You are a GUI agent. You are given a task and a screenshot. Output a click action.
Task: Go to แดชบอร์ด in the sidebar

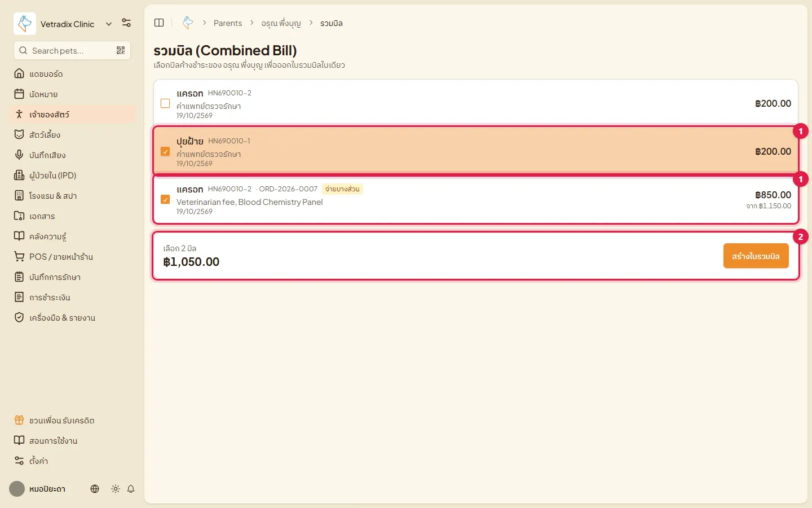coord(72,74)
